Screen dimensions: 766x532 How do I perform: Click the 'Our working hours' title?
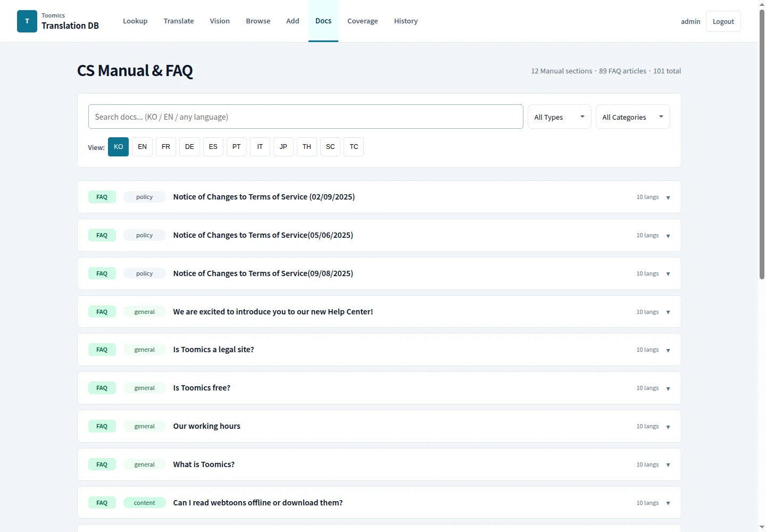[x=206, y=426]
